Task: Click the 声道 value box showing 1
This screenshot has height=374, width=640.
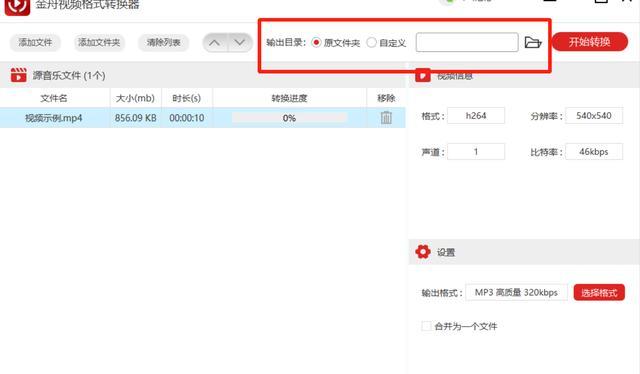Action: (476, 151)
